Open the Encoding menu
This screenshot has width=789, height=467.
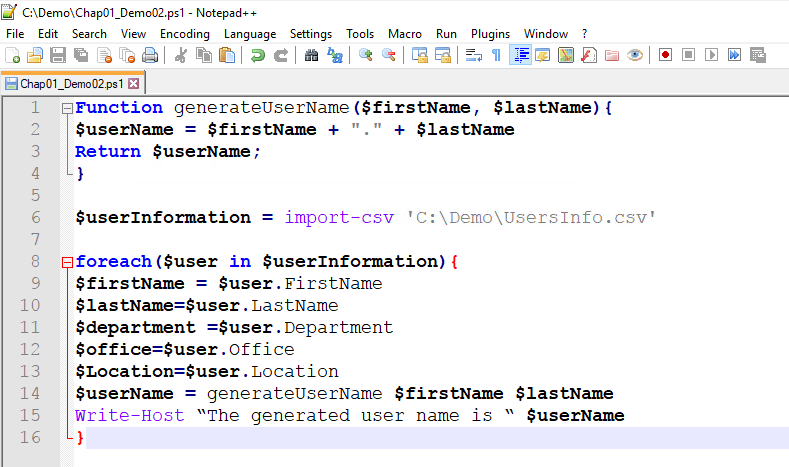185,34
